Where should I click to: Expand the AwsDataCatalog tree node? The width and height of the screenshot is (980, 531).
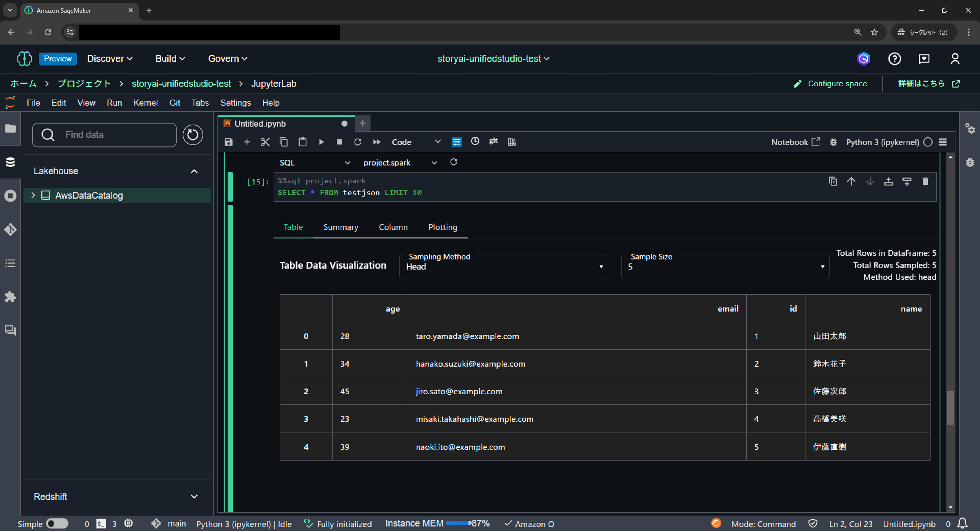tap(33, 195)
